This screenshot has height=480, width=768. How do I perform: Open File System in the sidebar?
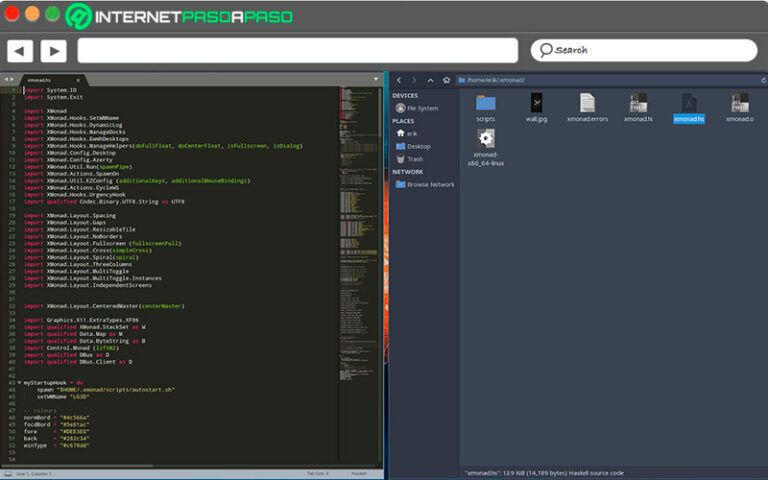tap(421, 108)
